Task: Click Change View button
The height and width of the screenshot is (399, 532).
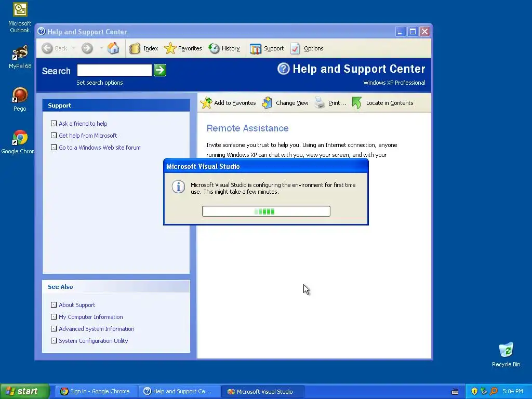Action: tap(285, 103)
